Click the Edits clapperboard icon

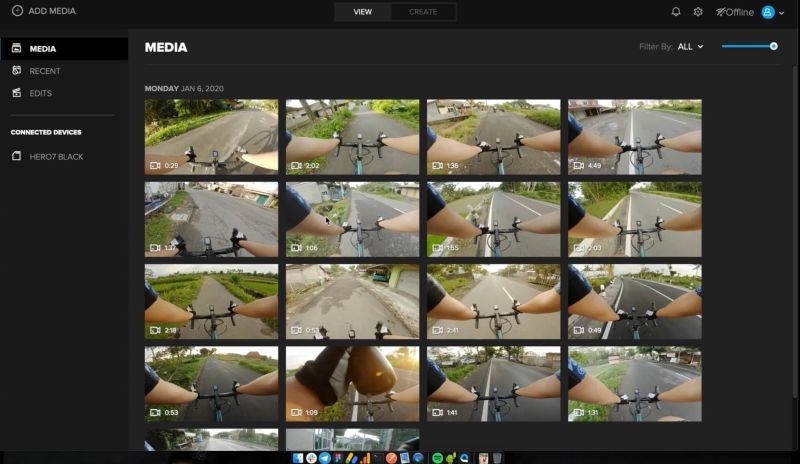[16, 92]
